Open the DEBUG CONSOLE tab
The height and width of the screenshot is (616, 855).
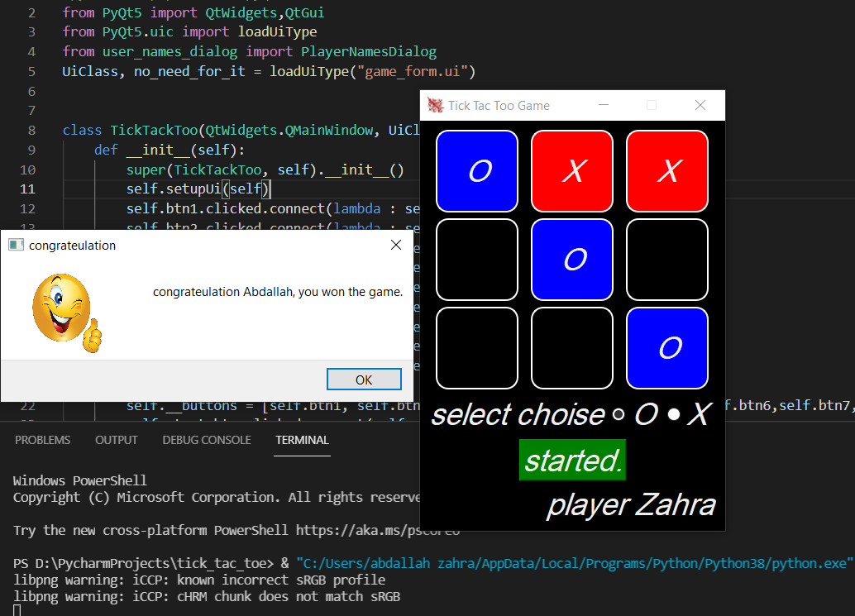(206, 440)
